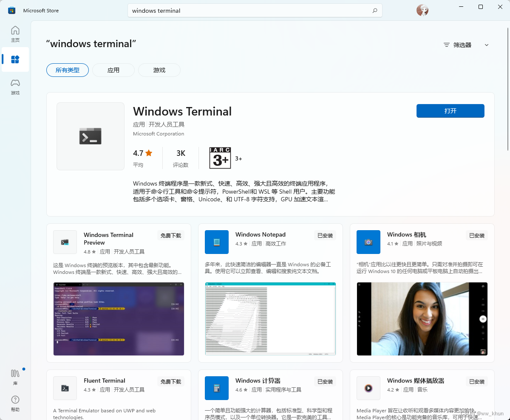510x420 pixels.
Task: Click the search magnifier icon
Action: [375, 11]
